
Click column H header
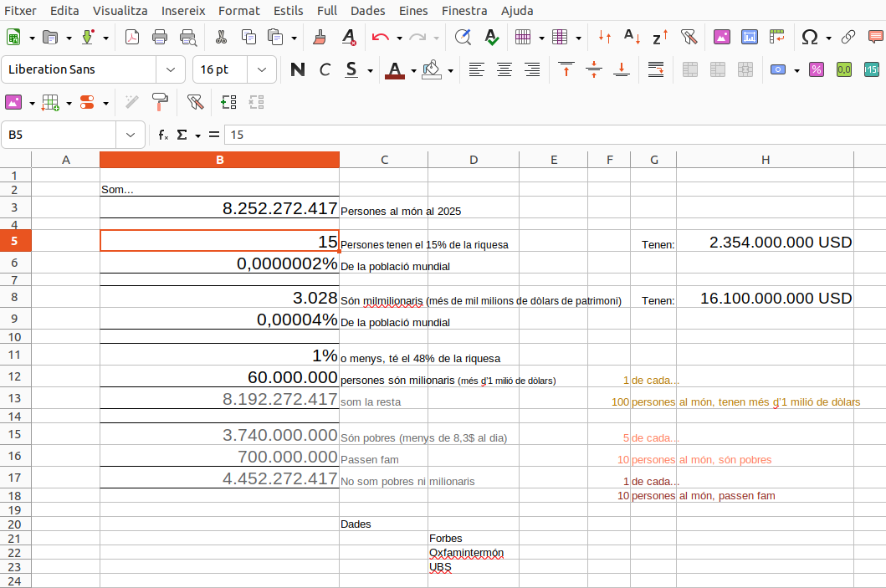click(765, 160)
